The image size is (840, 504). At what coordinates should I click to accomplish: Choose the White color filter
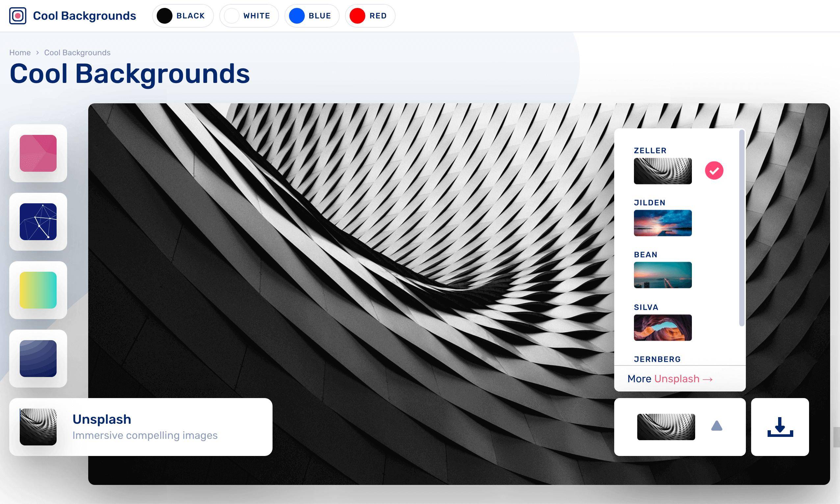coord(249,16)
